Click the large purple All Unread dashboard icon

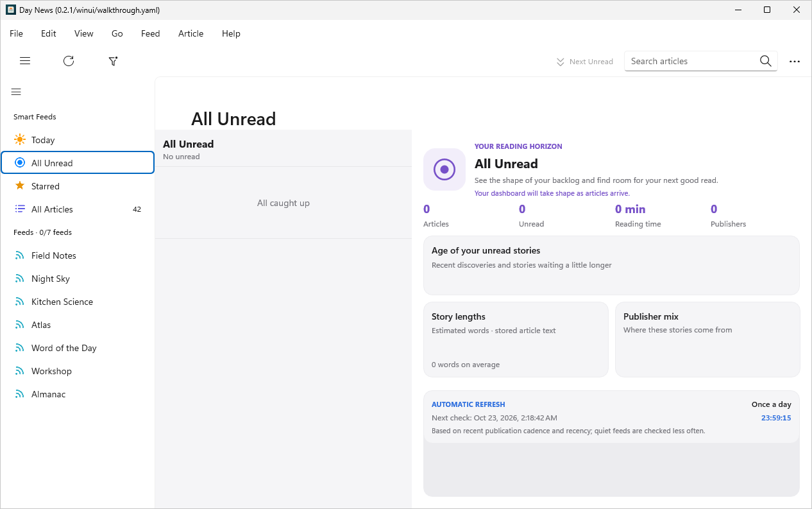click(x=444, y=169)
